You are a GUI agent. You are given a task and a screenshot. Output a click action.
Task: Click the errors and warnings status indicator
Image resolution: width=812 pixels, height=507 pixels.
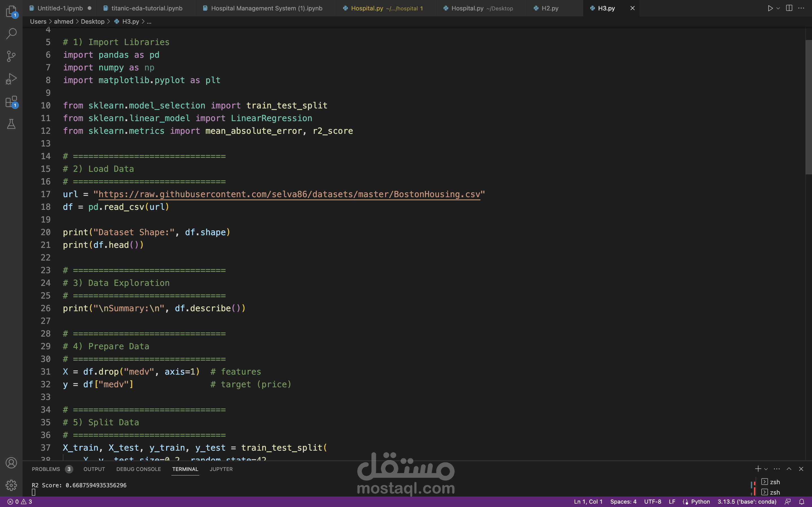20,502
